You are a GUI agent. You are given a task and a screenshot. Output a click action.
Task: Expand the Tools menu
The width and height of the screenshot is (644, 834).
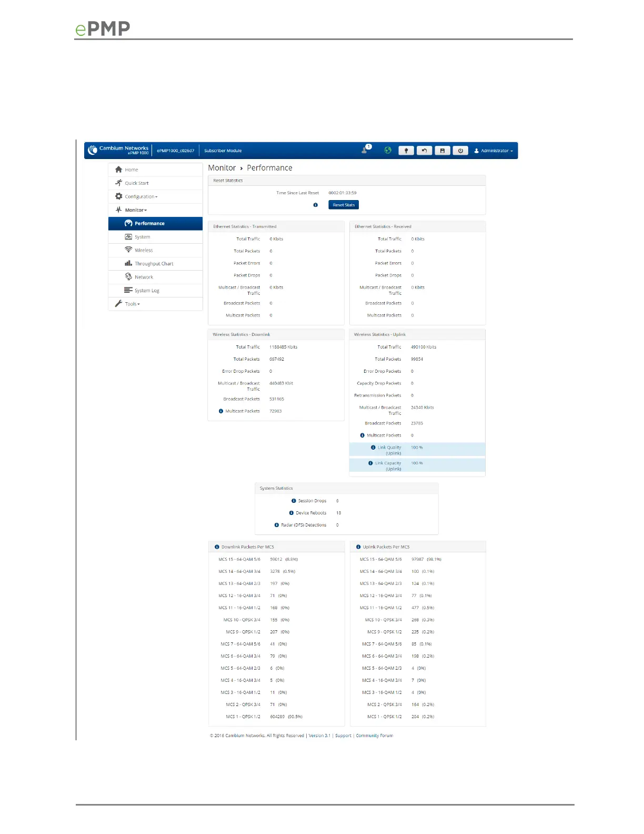(x=155, y=304)
